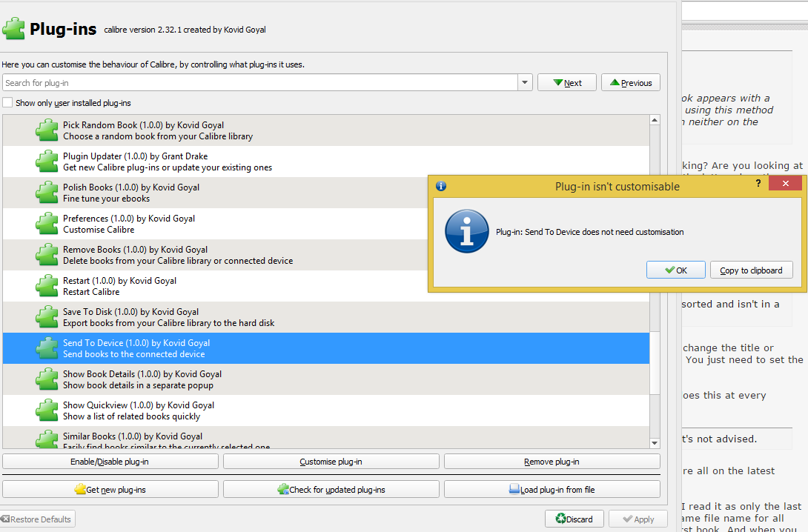Click Load plug-in from file
The width and height of the screenshot is (808, 532).
pos(552,489)
